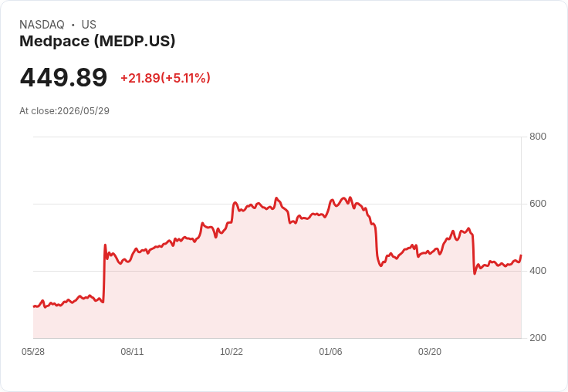Click the price peak just after 01/06

pos(350,198)
